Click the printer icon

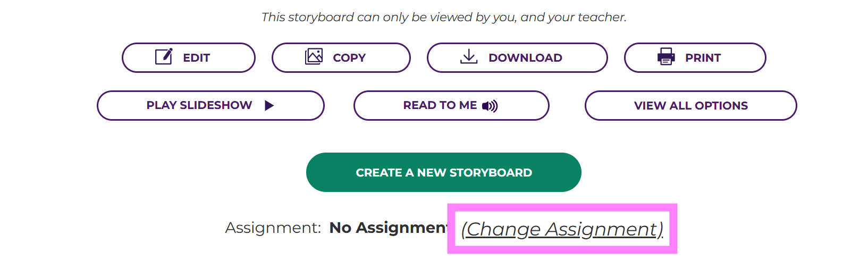[666, 56]
